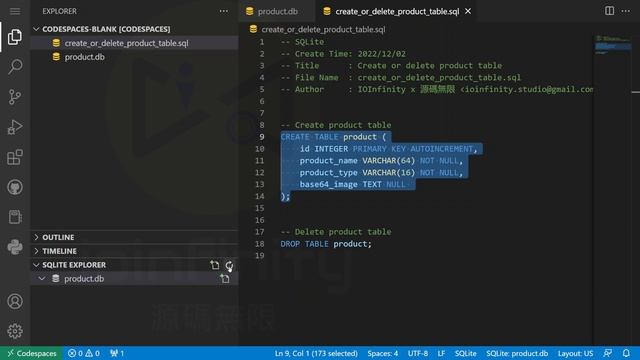Open the Search view
Image resolution: width=640 pixels, height=360 pixels.
click(x=15, y=67)
